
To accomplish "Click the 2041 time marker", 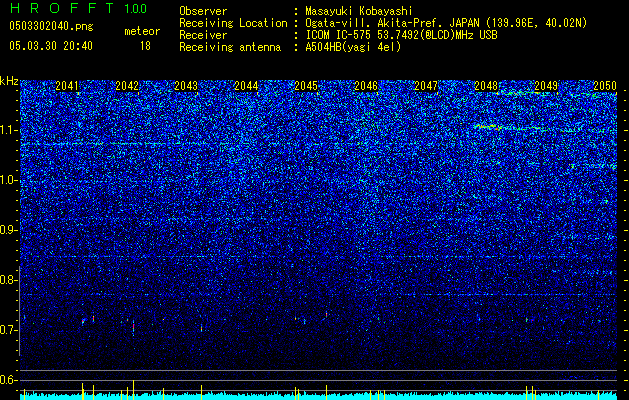I will click(67, 86).
